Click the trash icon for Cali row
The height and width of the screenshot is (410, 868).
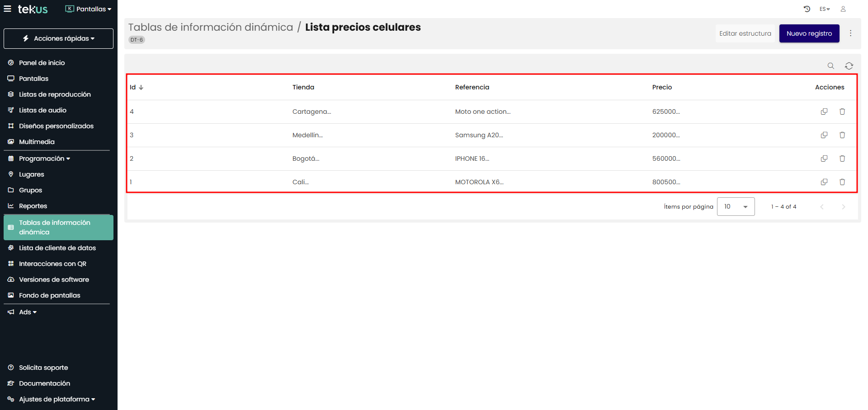click(x=842, y=182)
